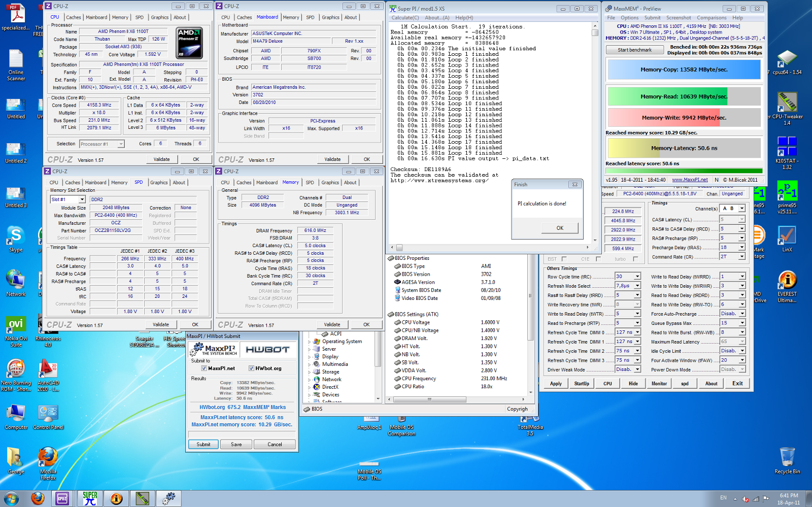Open the Nokia Ovi Suite desktop icon

[16, 331]
